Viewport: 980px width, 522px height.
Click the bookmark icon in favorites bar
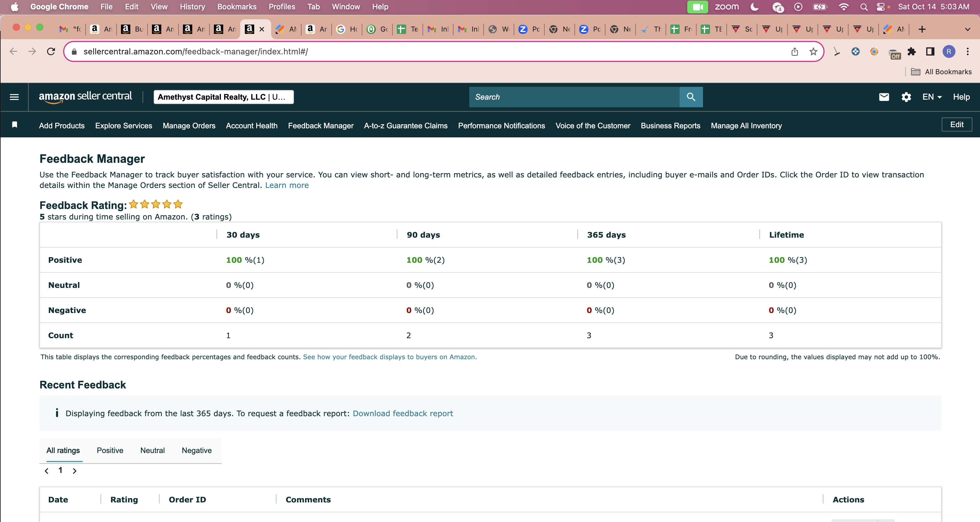(14, 125)
